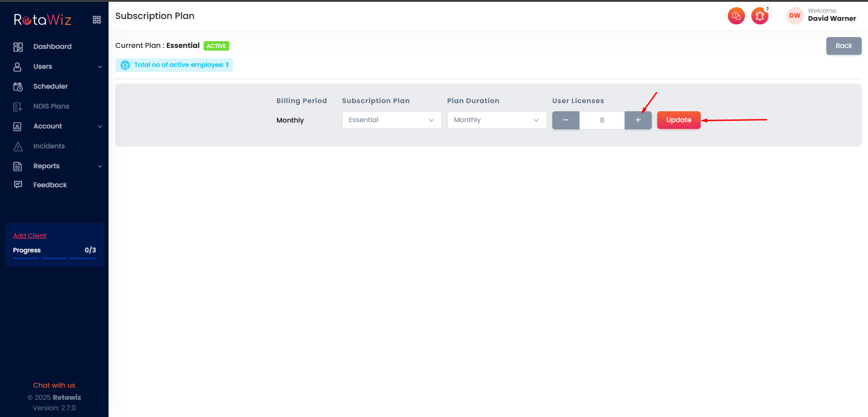Click the User Licenses number field
868x417 pixels.
(x=602, y=120)
